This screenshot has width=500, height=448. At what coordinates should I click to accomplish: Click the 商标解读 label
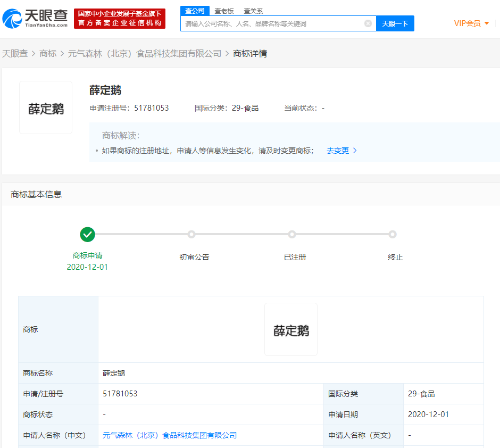[121, 136]
